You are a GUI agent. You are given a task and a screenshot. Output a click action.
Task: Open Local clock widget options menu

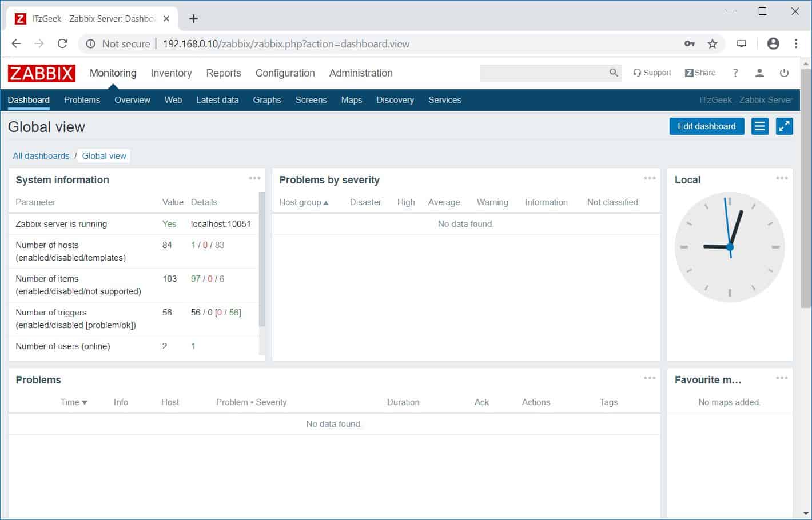tap(782, 178)
